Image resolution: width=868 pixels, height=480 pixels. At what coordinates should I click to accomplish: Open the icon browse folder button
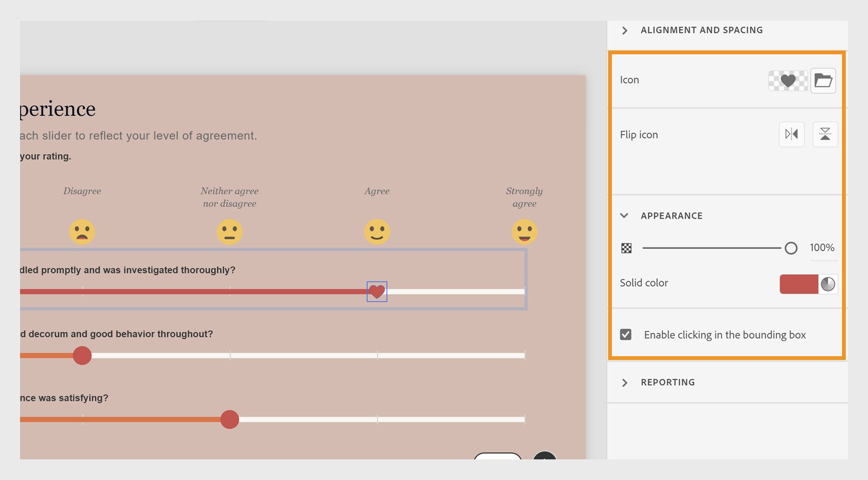click(823, 80)
